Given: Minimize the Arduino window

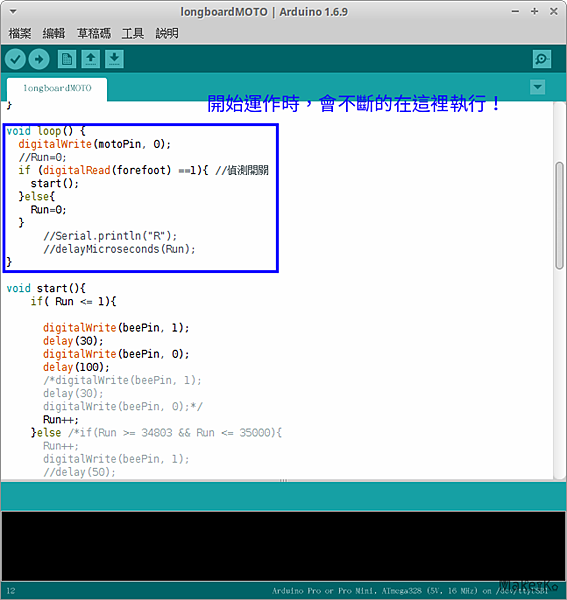Looking at the screenshot, I should (x=515, y=12).
